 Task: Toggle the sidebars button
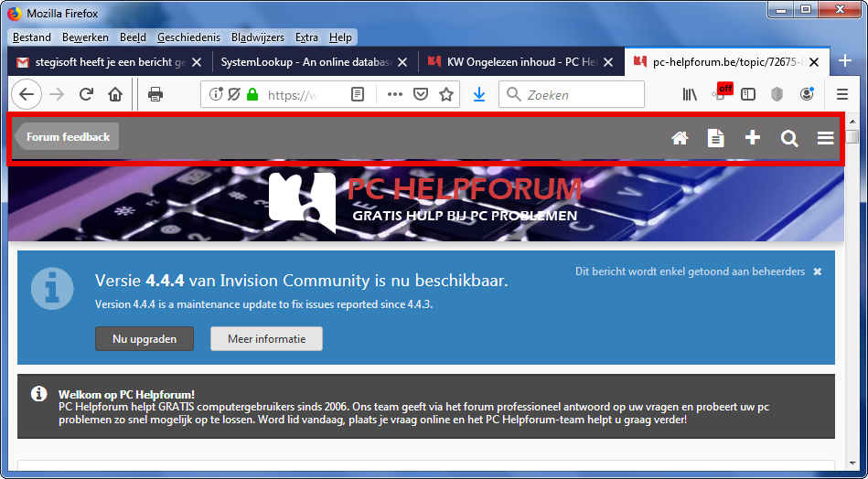748,94
